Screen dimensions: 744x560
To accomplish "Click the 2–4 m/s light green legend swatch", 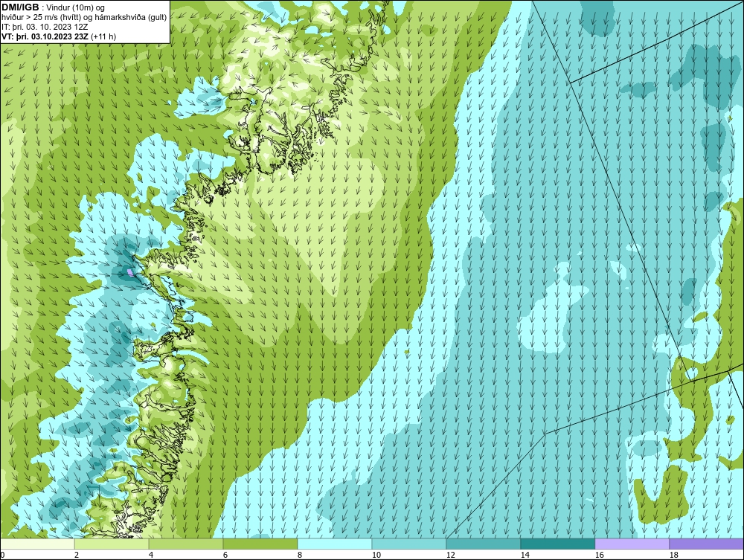I will tap(112, 544).
